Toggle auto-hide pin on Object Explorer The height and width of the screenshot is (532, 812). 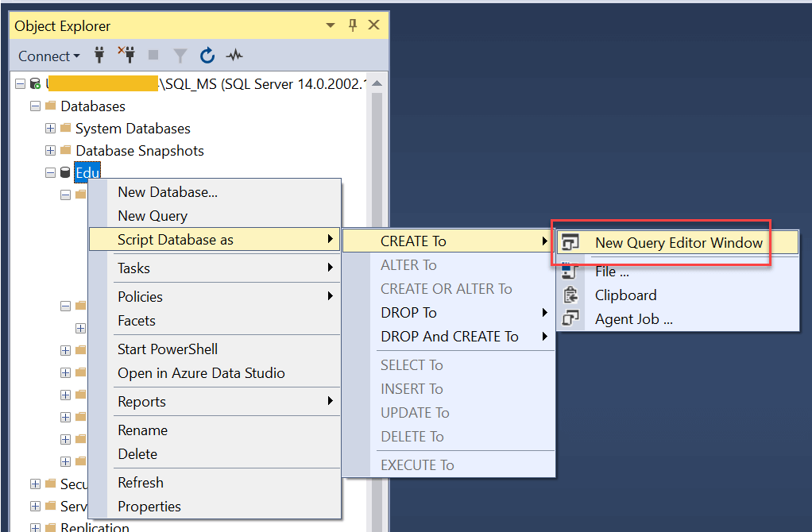(353, 26)
